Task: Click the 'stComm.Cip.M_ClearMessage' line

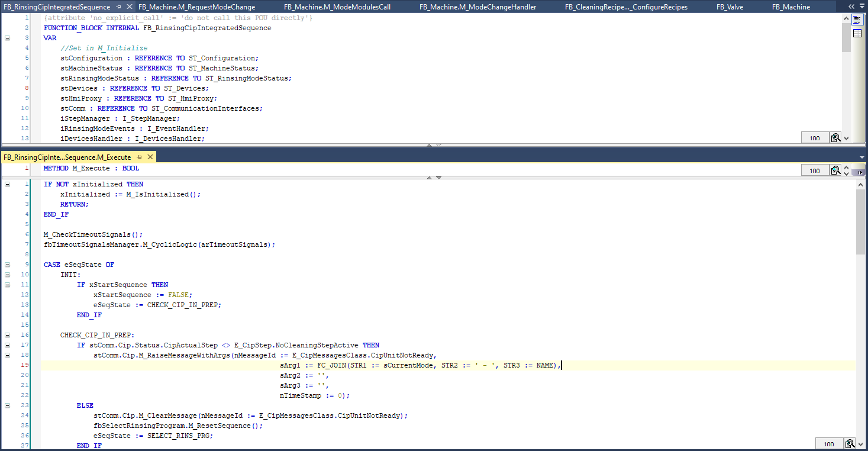Action: pyautogui.click(x=251, y=415)
